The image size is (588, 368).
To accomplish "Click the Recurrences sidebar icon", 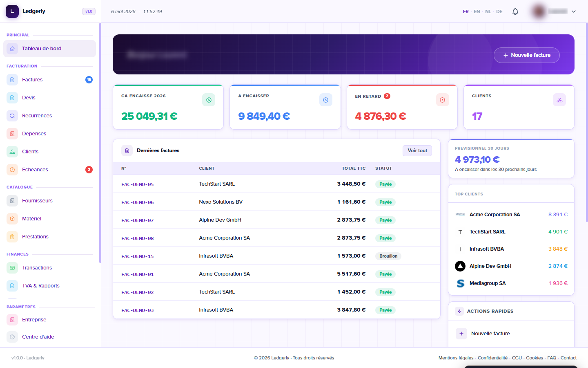I will (12, 116).
